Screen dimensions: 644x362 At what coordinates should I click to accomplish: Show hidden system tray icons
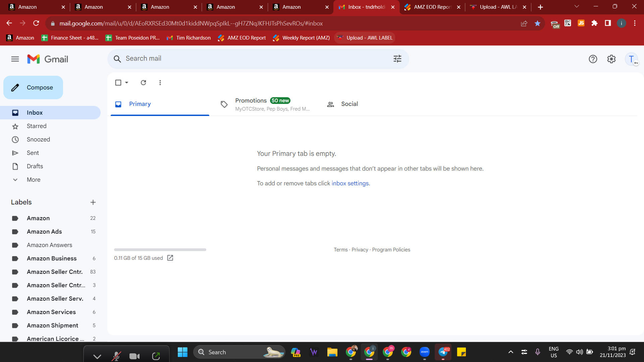pyautogui.click(x=511, y=352)
